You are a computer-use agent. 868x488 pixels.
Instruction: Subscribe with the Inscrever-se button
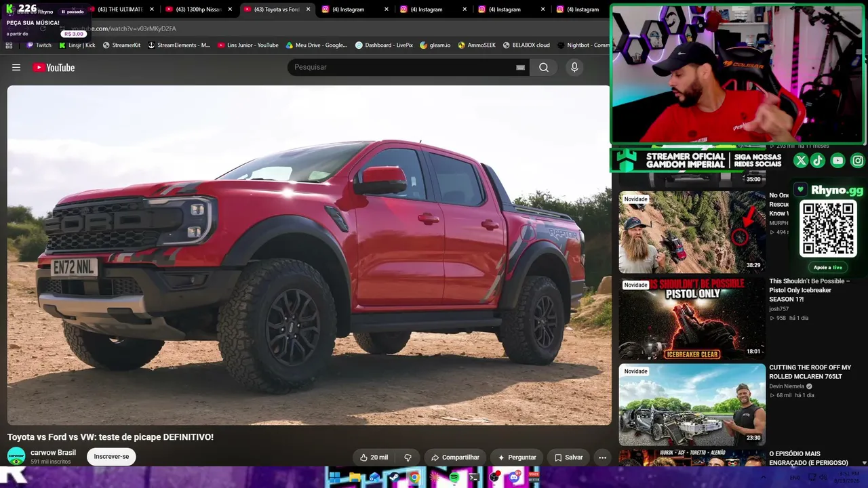coord(111,457)
